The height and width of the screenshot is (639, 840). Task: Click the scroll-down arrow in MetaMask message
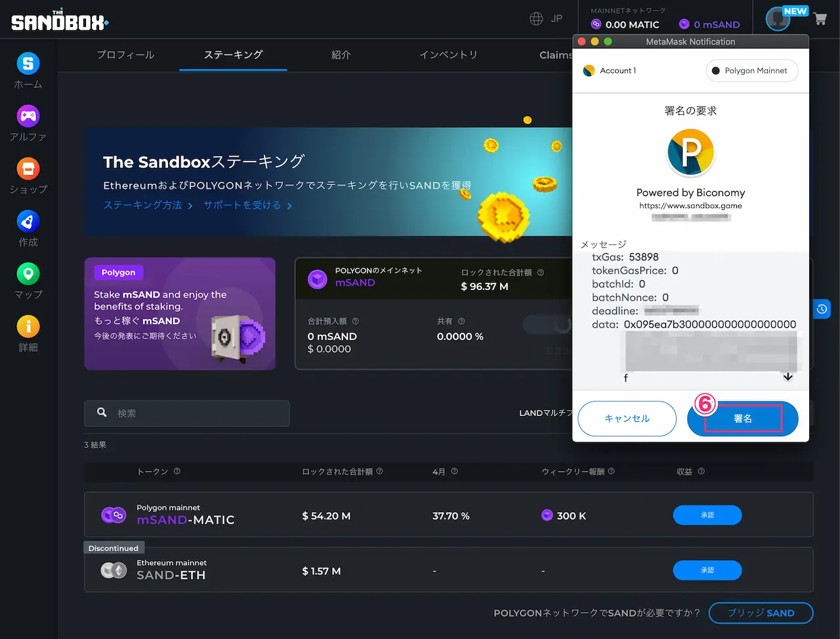(788, 377)
